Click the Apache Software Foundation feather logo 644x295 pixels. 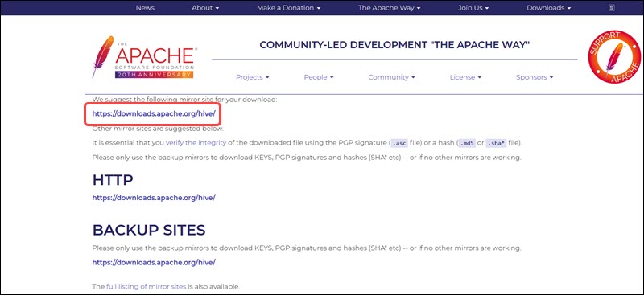point(144,56)
